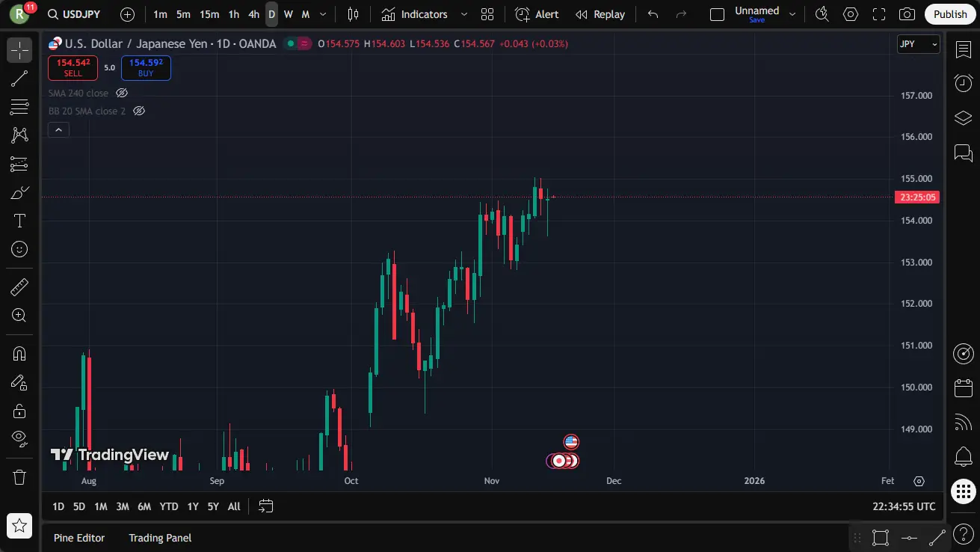Toggle hide all drawings eye icon
Screen dimensions: 980x552
pyautogui.click(x=19, y=438)
